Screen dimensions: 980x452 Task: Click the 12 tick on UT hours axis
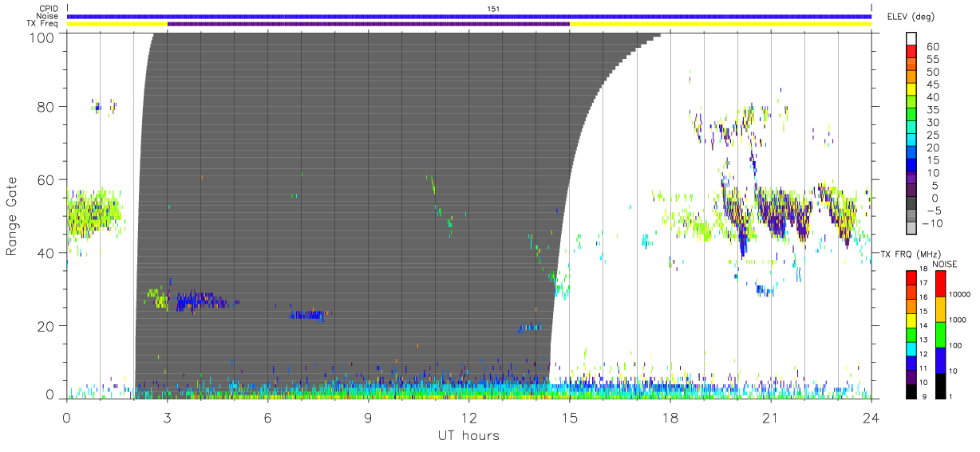click(x=469, y=417)
